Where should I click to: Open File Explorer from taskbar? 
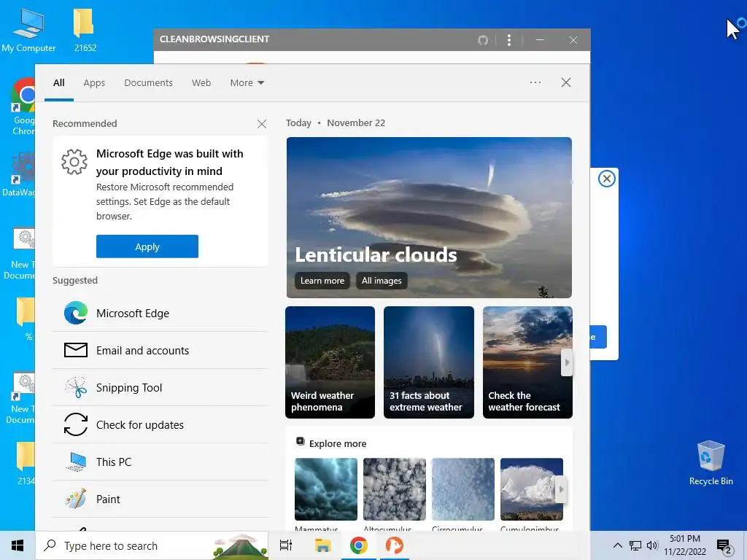coord(322,545)
